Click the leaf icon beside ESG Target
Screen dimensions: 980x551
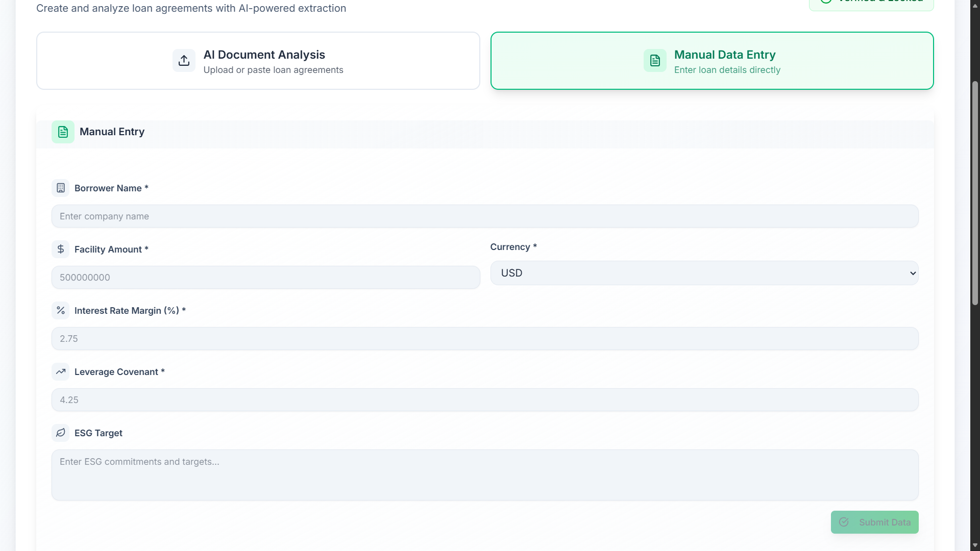click(61, 433)
